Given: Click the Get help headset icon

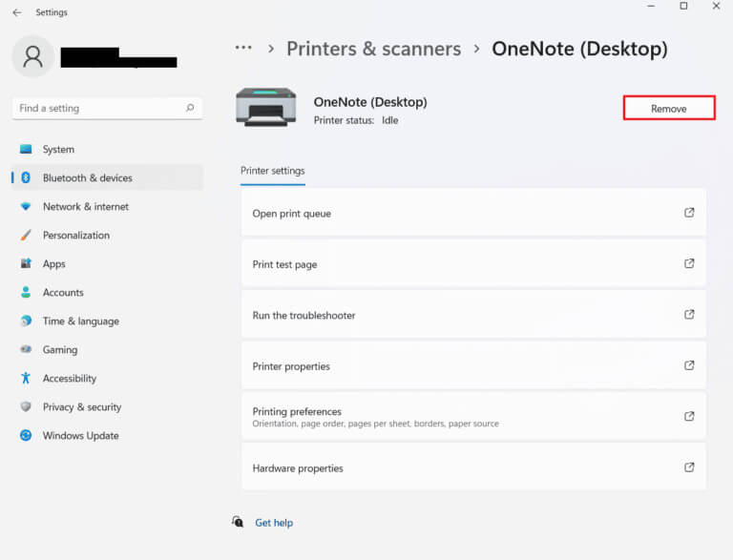Looking at the screenshot, I should click(x=238, y=522).
